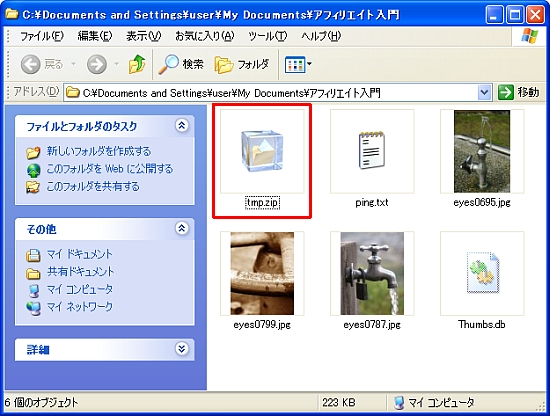This screenshot has width=550, height=416.
Task: Click the address path input field
Action: 271,93
